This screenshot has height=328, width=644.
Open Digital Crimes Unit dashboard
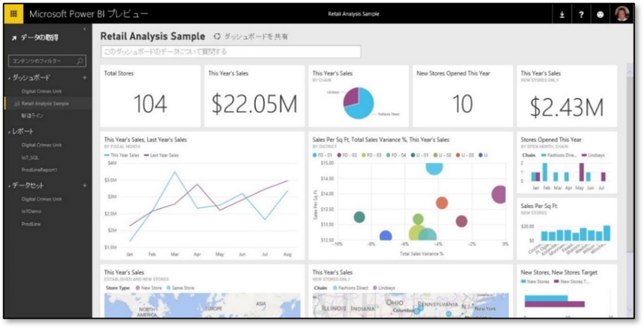[41, 91]
